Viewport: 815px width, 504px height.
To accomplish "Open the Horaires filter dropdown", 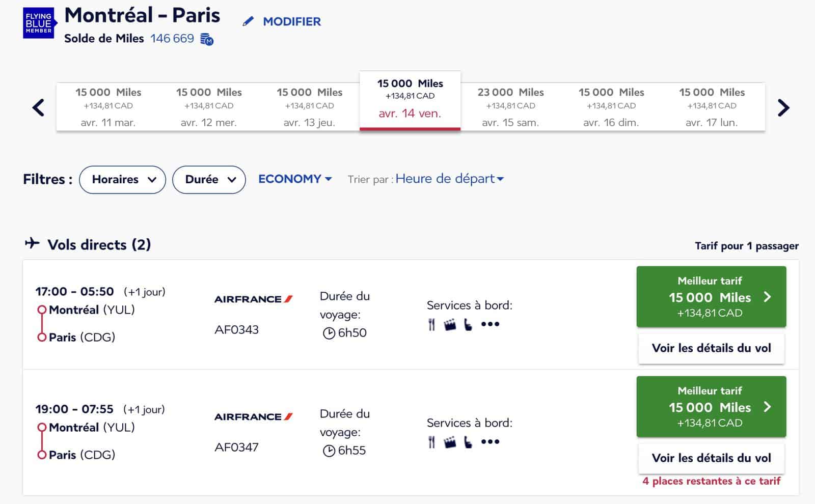I will 122,179.
